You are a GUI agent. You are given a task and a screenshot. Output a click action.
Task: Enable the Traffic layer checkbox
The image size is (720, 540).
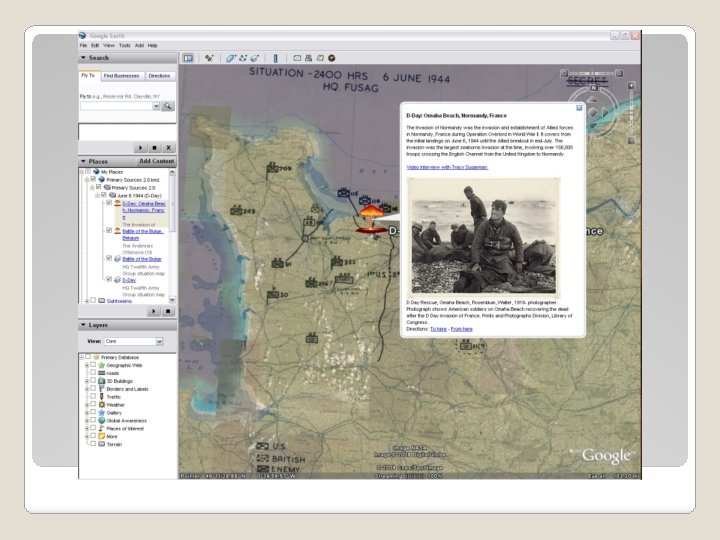pos(93,396)
